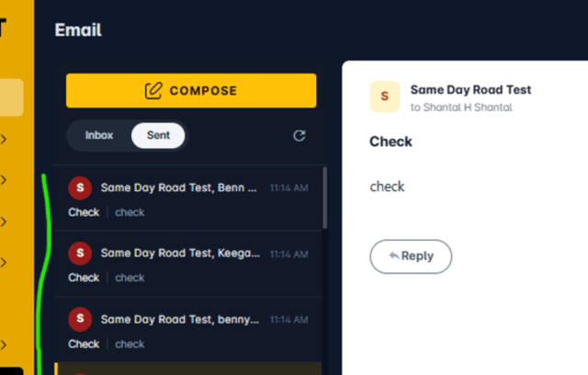Click the refresh mail list icon
This screenshot has width=588, height=375.
[x=300, y=135]
